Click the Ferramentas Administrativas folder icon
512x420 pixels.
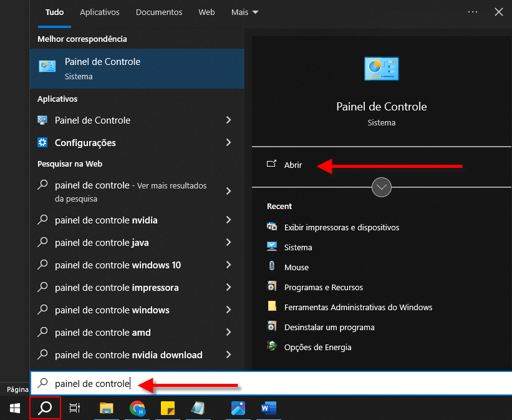click(x=272, y=306)
